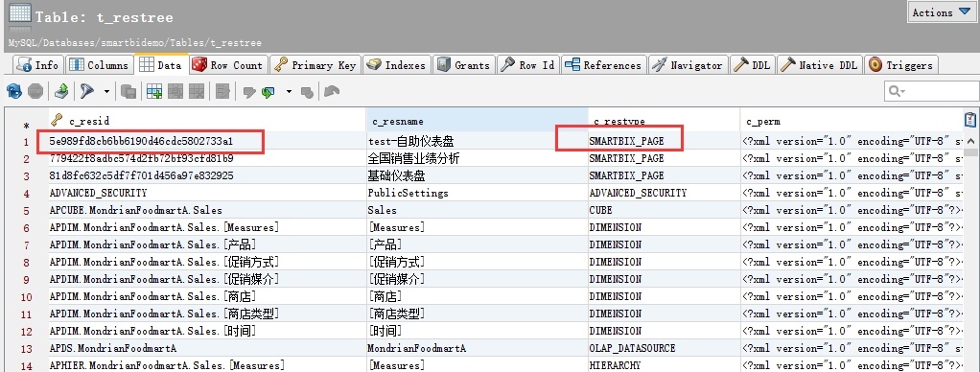Click cell '基础仪表盘'
Viewport: 980px width, 372px height.
click(x=477, y=175)
